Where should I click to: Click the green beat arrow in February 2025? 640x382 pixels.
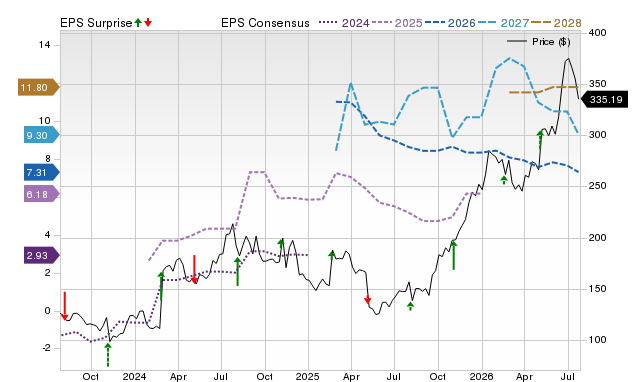tap(332, 255)
